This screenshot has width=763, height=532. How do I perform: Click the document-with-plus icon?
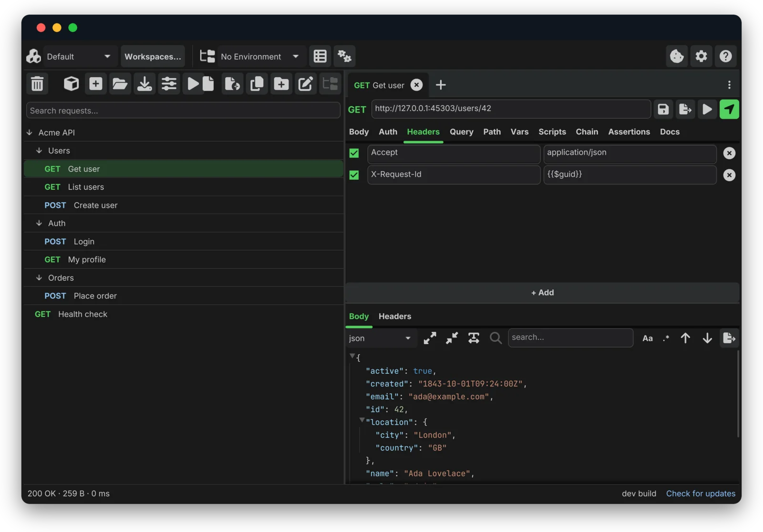232,84
